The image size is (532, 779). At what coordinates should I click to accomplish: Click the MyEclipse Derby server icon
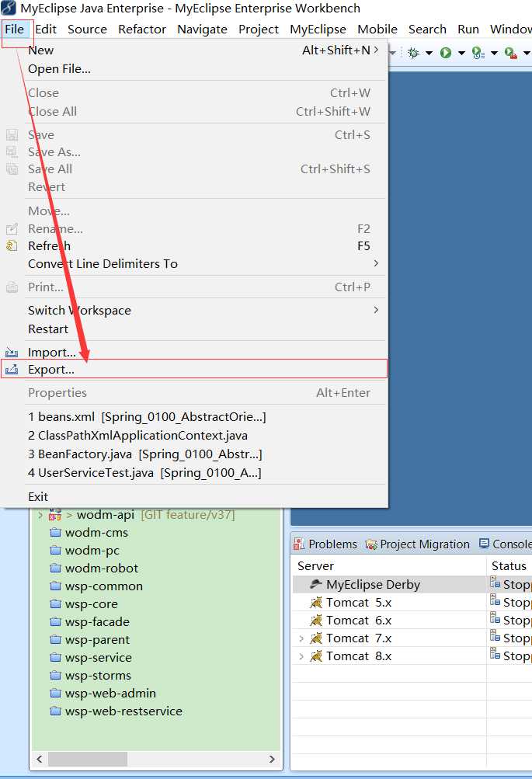click(316, 584)
